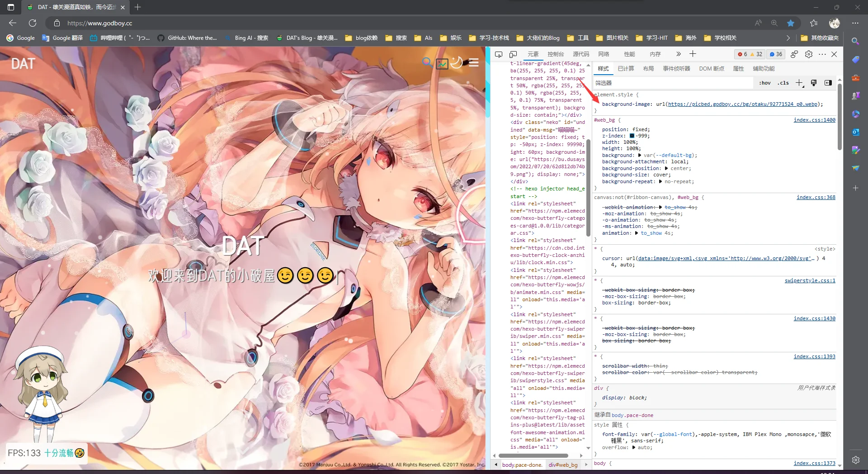868x474 pixels.
Task: Click the inspect element picker icon
Action: [x=499, y=54]
